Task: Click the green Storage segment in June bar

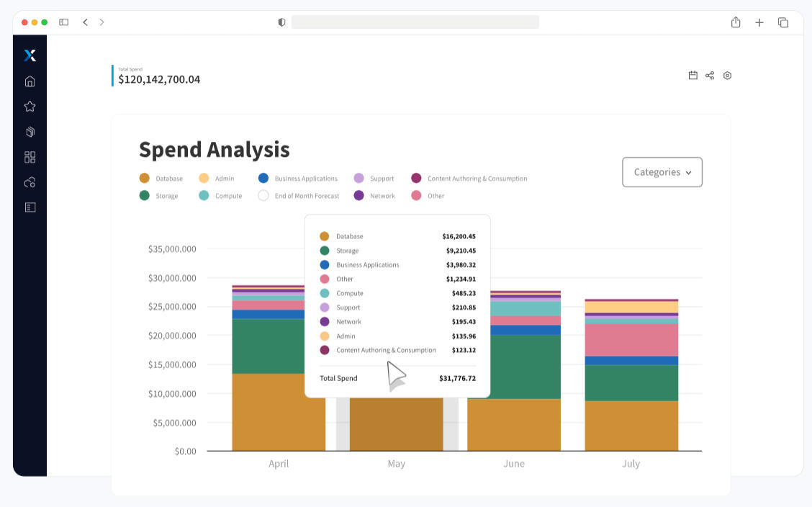Action: (513, 367)
